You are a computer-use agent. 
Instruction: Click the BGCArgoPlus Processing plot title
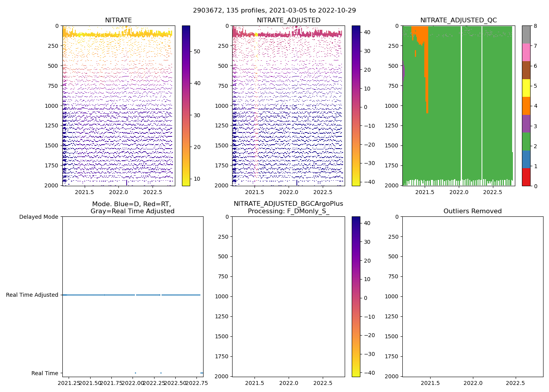point(288,207)
